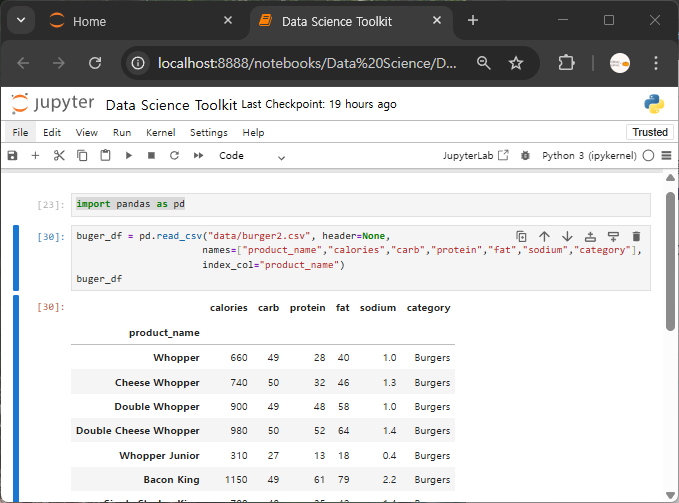The width and height of the screenshot is (679, 503).
Task: Open the browser three-dot menu
Action: point(656,63)
